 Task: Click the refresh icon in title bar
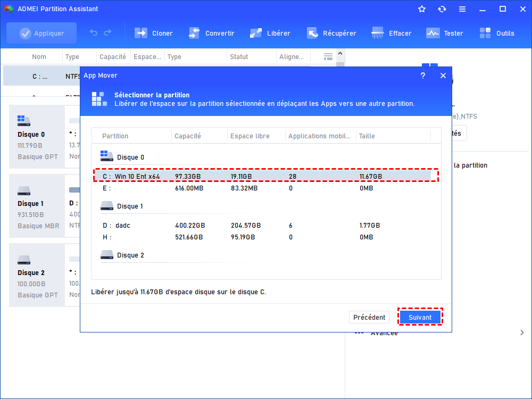tap(442, 9)
